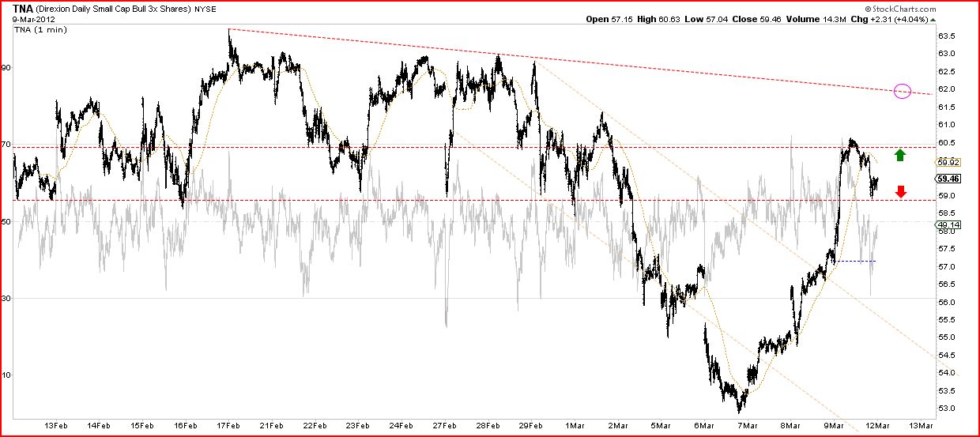Click the blue dashed gap line near 57.0
This screenshot has height=437, width=980.
click(856, 261)
